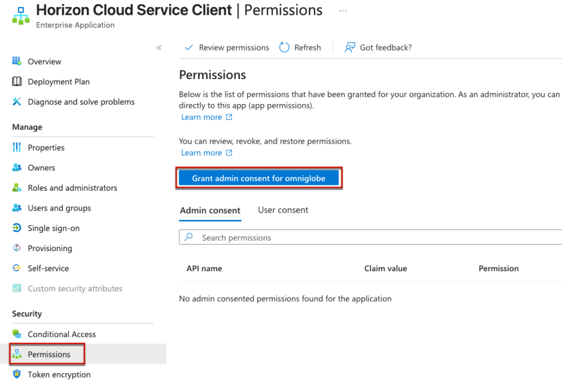The width and height of the screenshot is (562, 392).
Task: Click in the Search permissions field
Action: tap(373, 237)
